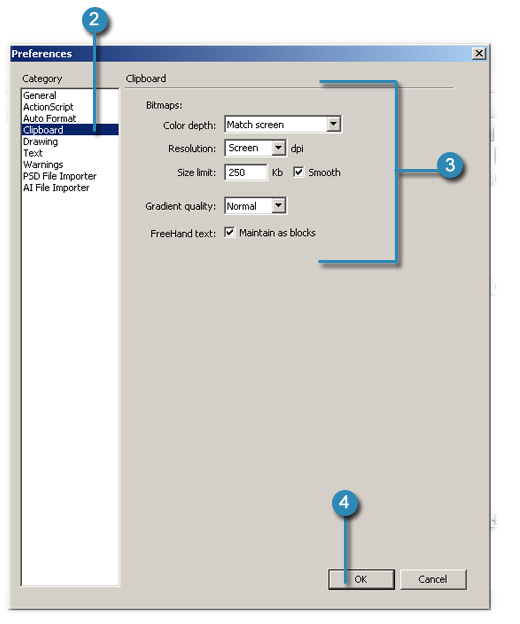
Task: Open AI File Importer preferences
Action: click(56, 188)
